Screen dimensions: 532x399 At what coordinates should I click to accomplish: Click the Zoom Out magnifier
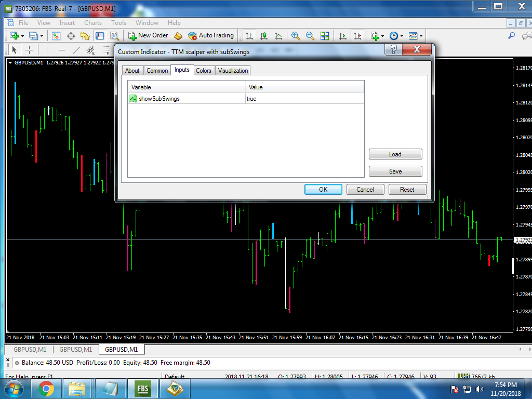pyautogui.click(x=310, y=36)
